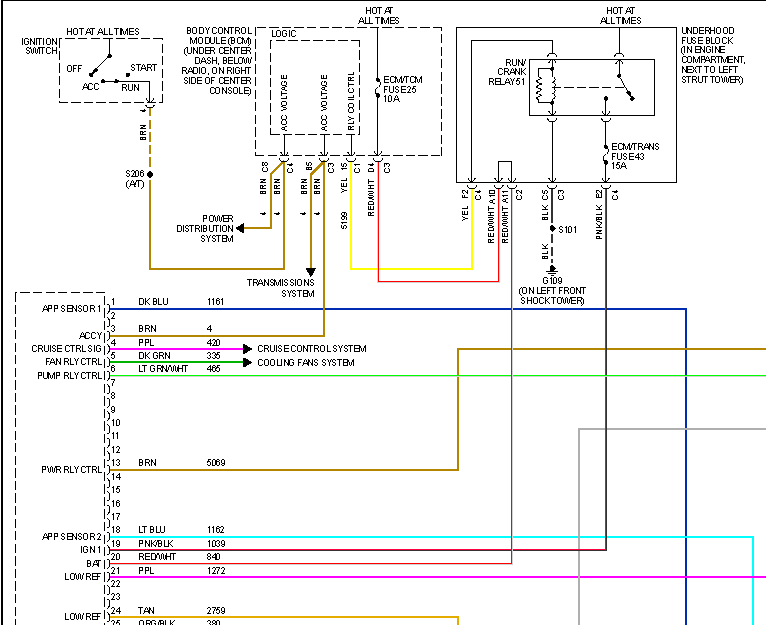Click the S101 splice dot

point(551,229)
